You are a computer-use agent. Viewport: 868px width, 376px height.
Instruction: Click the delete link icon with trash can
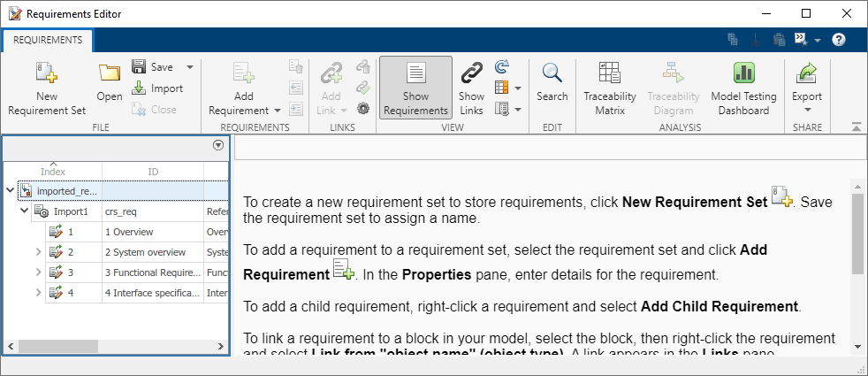click(x=362, y=66)
